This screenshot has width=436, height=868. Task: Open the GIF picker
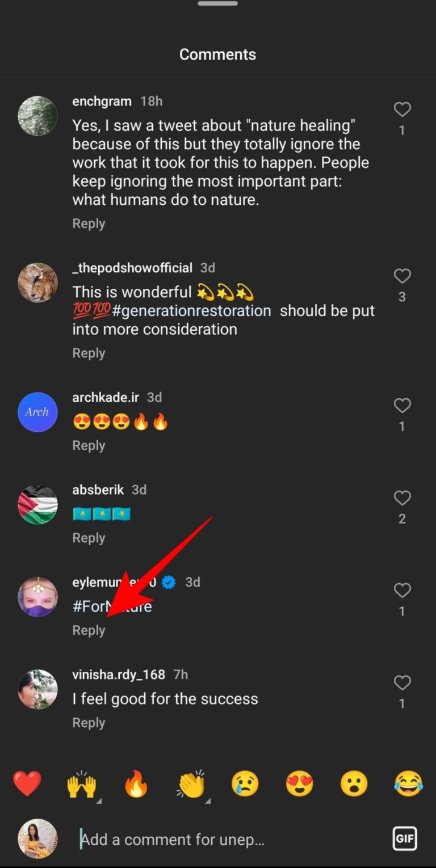pos(405,839)
